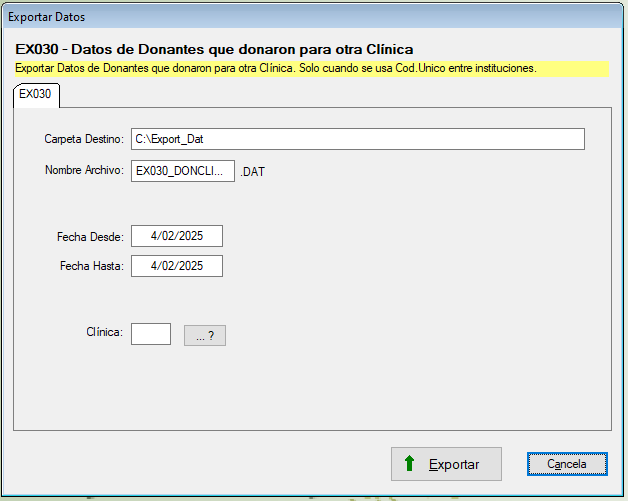
Task: Click the Cancela button
Action: (x=566, y=464)
